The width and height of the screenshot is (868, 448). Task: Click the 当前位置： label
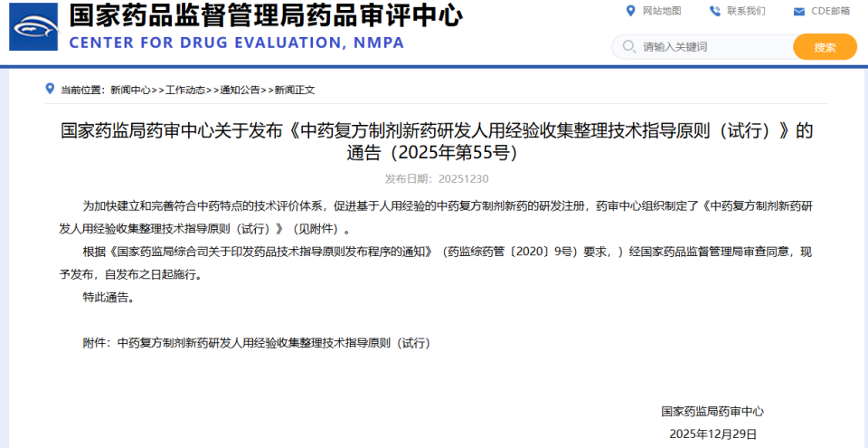pos(83,90)
